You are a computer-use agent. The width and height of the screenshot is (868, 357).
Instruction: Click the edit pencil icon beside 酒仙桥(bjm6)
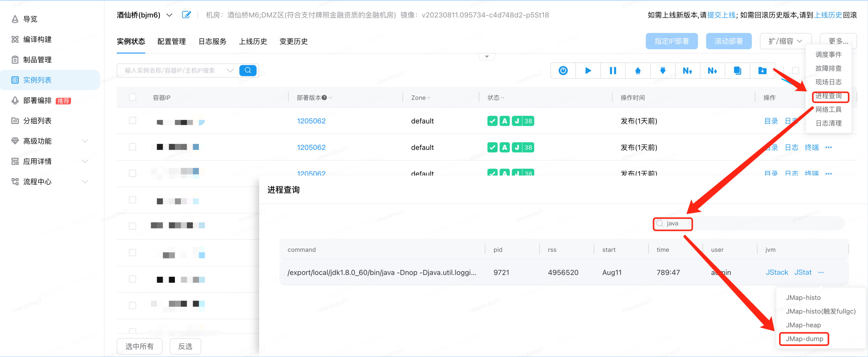[x=186, y=15]
